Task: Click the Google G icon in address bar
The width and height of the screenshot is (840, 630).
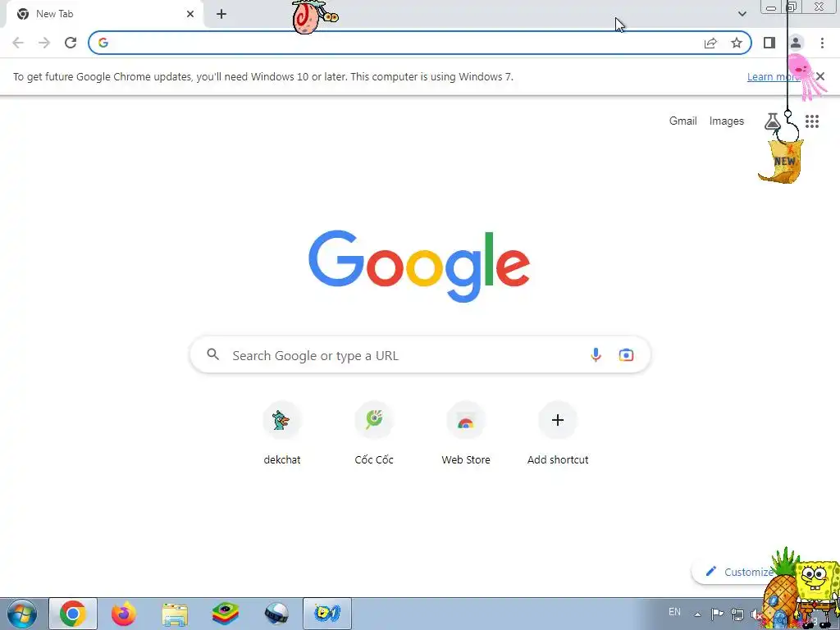Action: tap(103, 43)
